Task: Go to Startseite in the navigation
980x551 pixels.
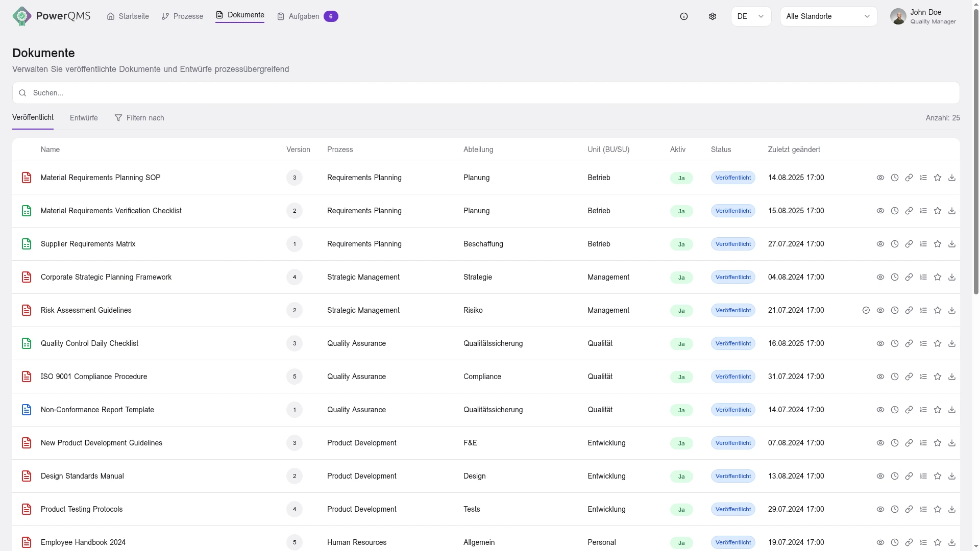Action: tap(128, 16)
